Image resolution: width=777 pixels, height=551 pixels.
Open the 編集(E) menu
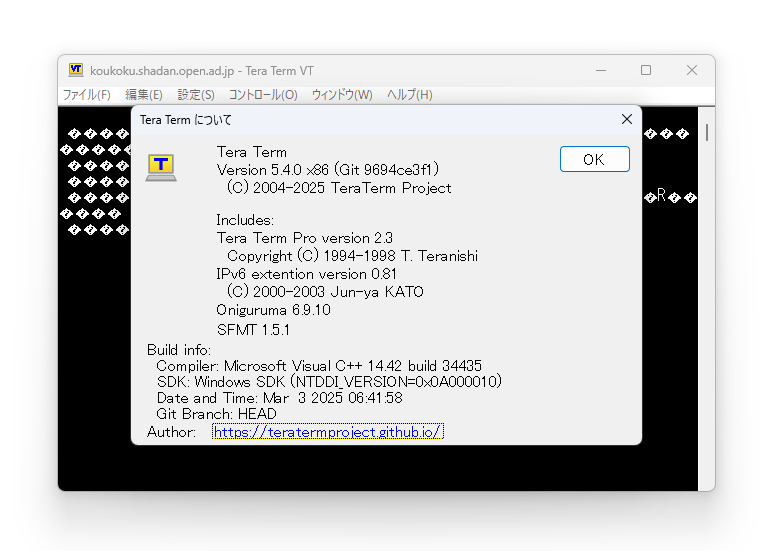144,95
